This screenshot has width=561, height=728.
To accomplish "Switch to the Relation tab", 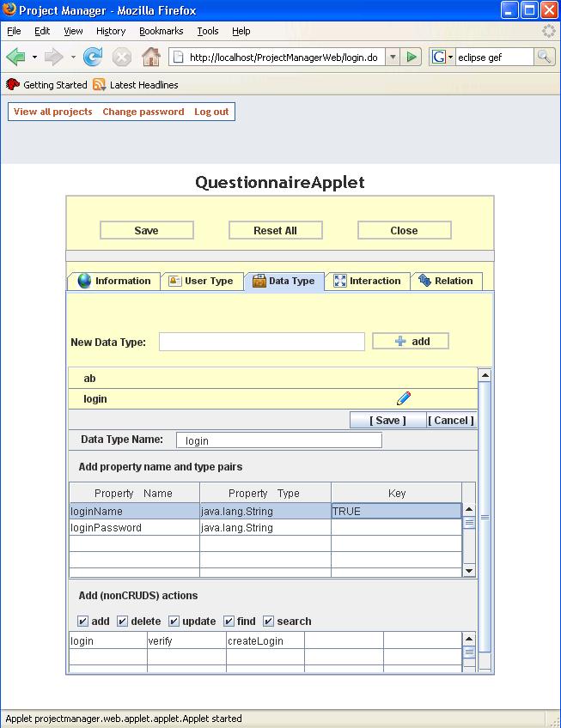I will click(446, 281).
